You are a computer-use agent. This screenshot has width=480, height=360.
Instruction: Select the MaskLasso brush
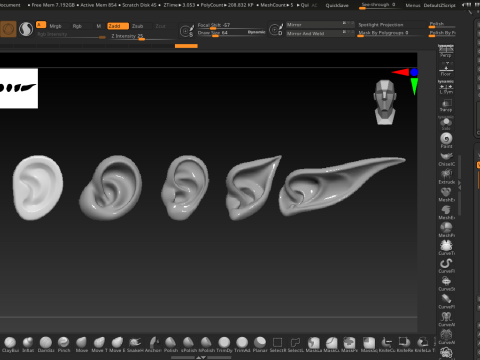point(313,344)
